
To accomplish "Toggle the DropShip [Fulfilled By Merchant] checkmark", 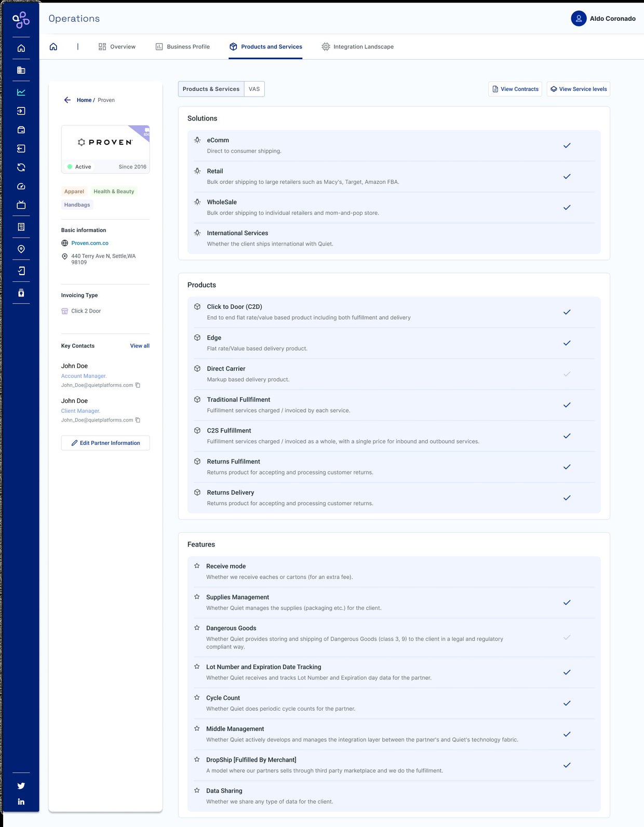I will pyautogui.click(x=567, y=765).
